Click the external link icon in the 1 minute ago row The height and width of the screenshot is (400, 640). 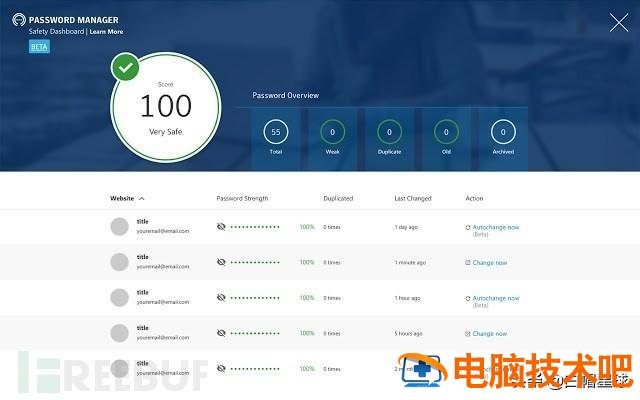[468, 262]
